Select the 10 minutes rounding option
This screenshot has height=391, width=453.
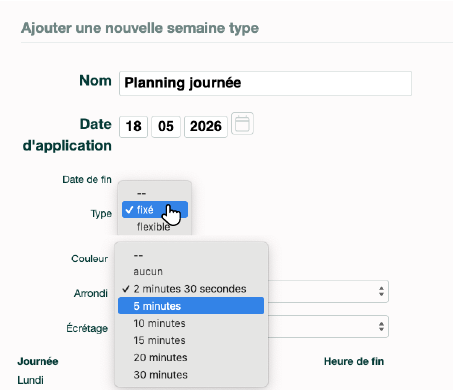click(191, 323)
